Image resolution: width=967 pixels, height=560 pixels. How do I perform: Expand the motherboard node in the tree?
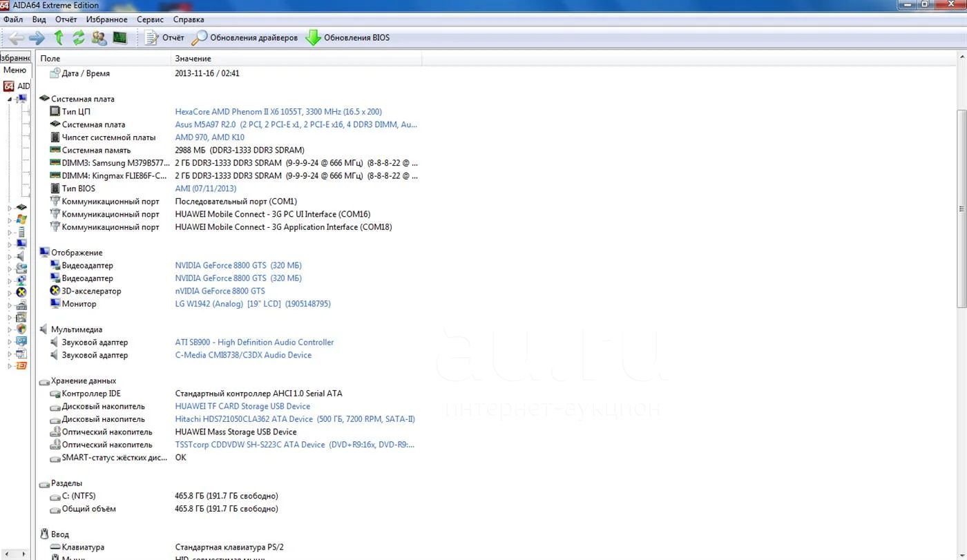point(10,208)
